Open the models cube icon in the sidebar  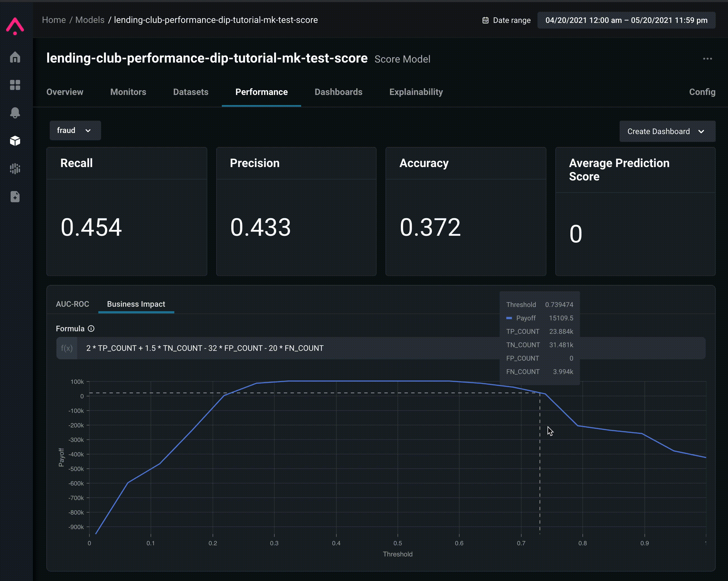click(x=15, y=141)
